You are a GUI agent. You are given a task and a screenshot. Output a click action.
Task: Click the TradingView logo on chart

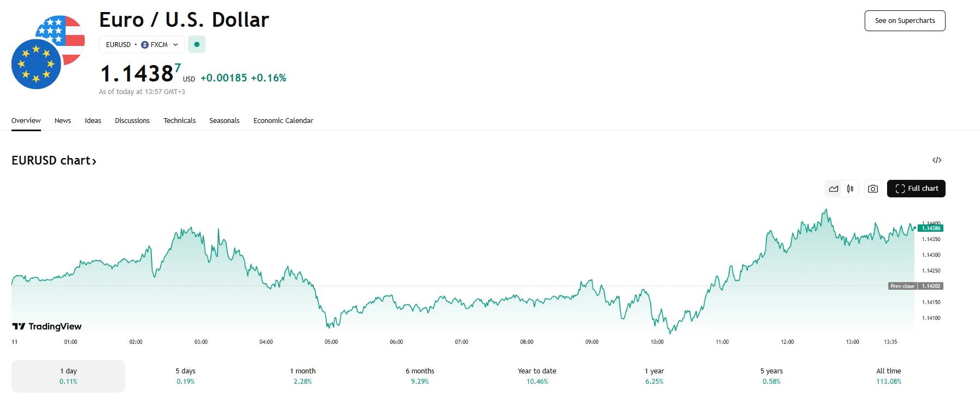tap(47, 326)
